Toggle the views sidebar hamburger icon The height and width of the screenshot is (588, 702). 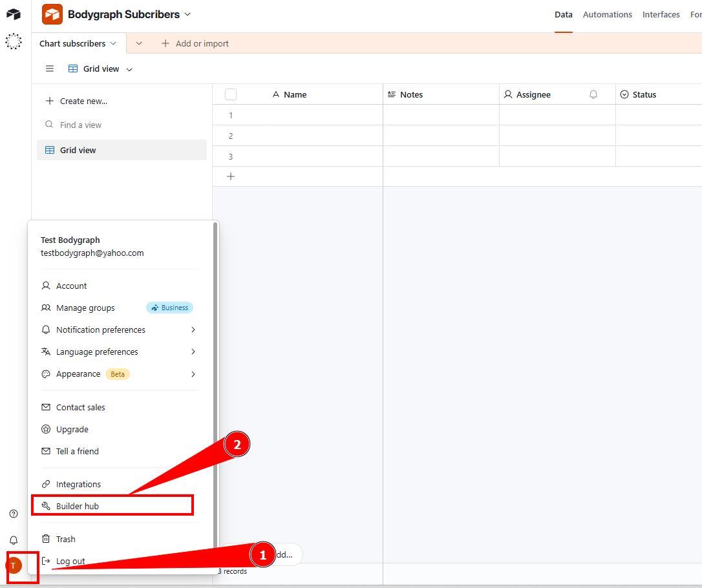(50, 68)
